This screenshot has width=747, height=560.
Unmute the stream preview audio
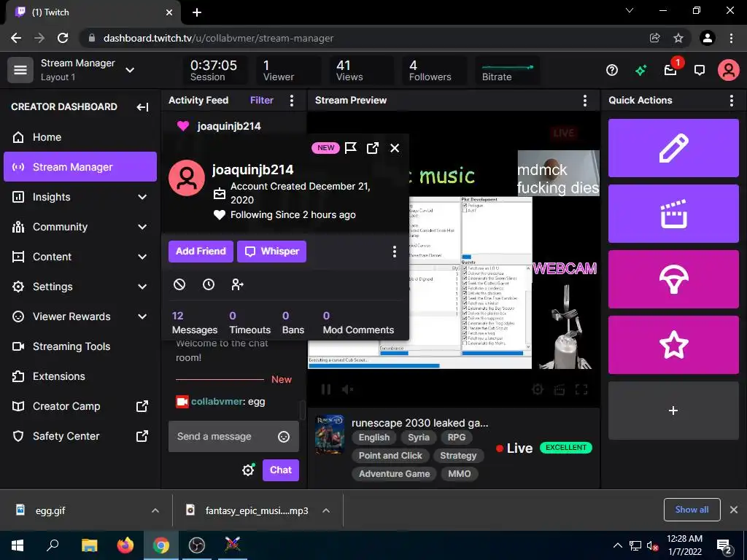pyautogui.click(x=348, y=389)
